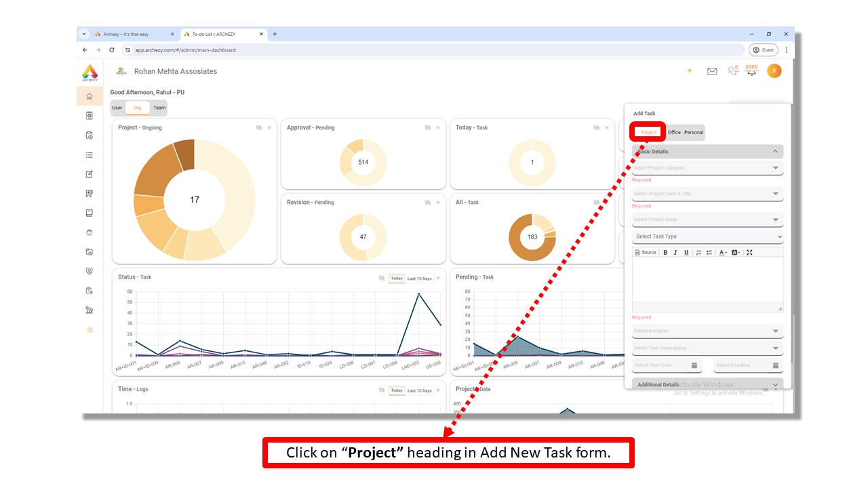Select the Personal tab in Add Task

pyautogui.click(x=694, y=132)
